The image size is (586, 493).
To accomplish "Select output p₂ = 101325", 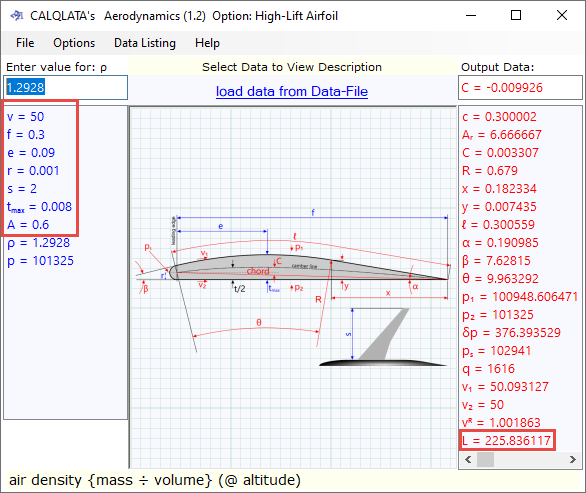I will (498, 315).
